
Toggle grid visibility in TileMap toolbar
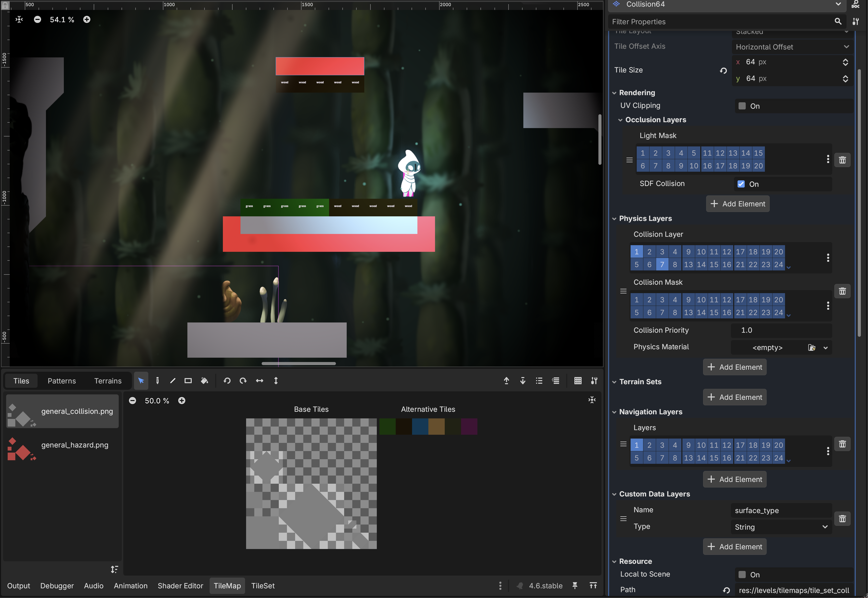(578, 381)
